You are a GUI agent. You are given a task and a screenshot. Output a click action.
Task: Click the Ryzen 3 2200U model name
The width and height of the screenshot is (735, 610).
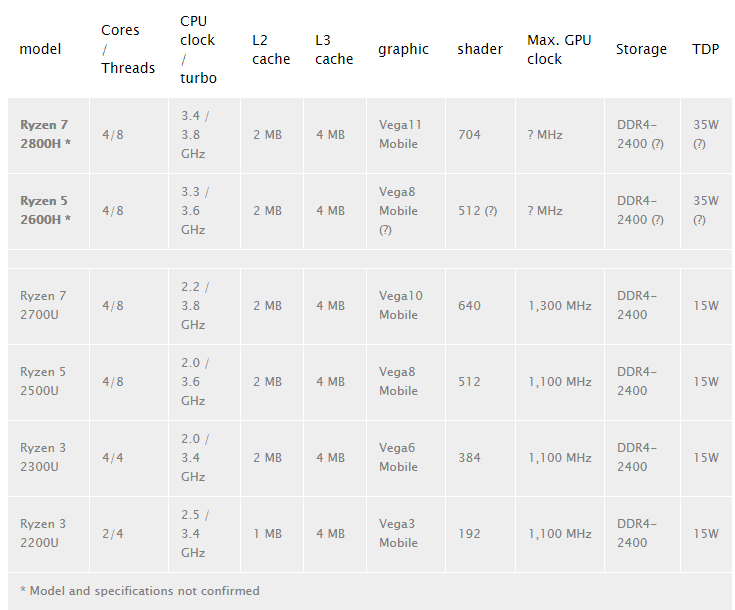(43, 533)
